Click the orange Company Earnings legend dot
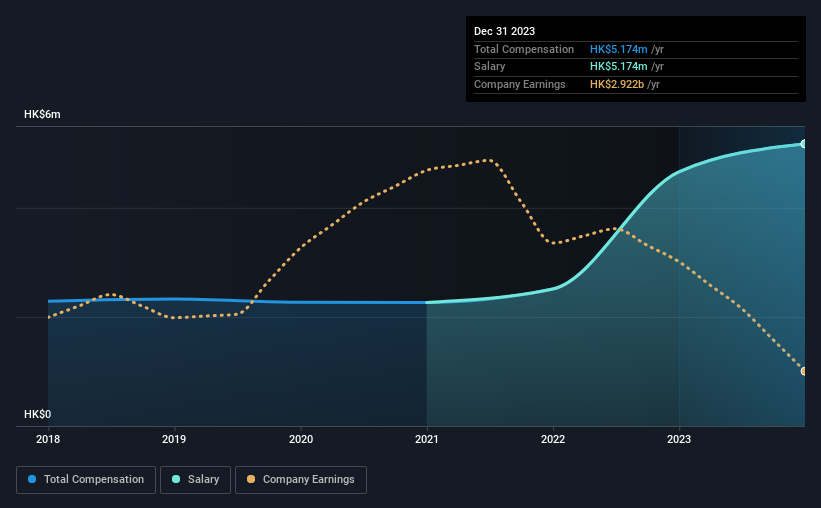Screen dimensions: 821x508 (x=251, y=479)
